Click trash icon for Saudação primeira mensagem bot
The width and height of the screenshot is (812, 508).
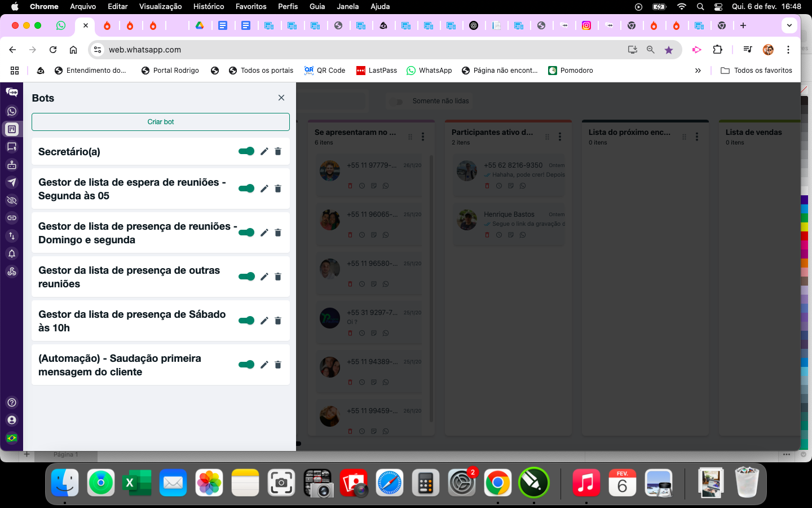(x=278, y=365)
